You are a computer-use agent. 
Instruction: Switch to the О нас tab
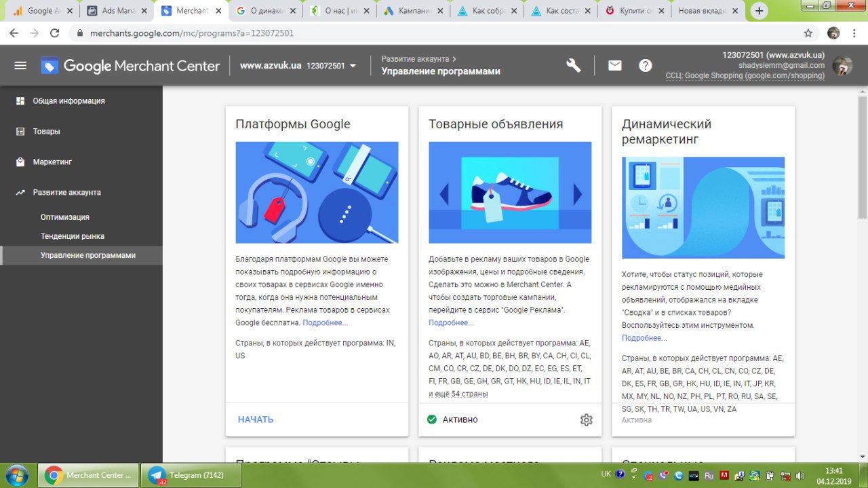coord(338,11)
